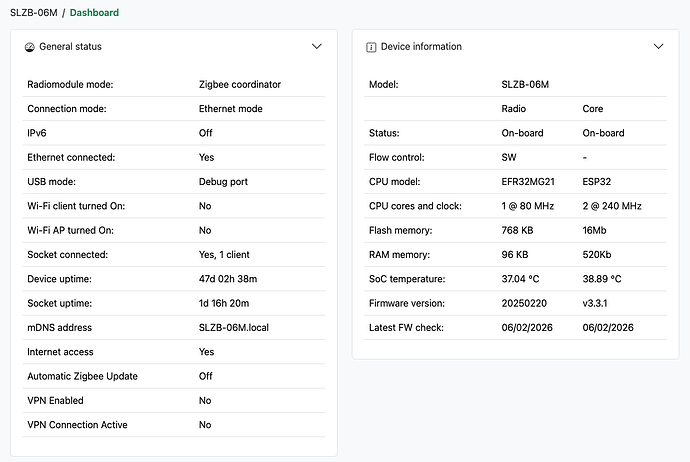Image resolution: width=690 pixels, height=462 pixels.
Task: Click the Wi-Fi AP turned On No value
Action: click(205, 230)
